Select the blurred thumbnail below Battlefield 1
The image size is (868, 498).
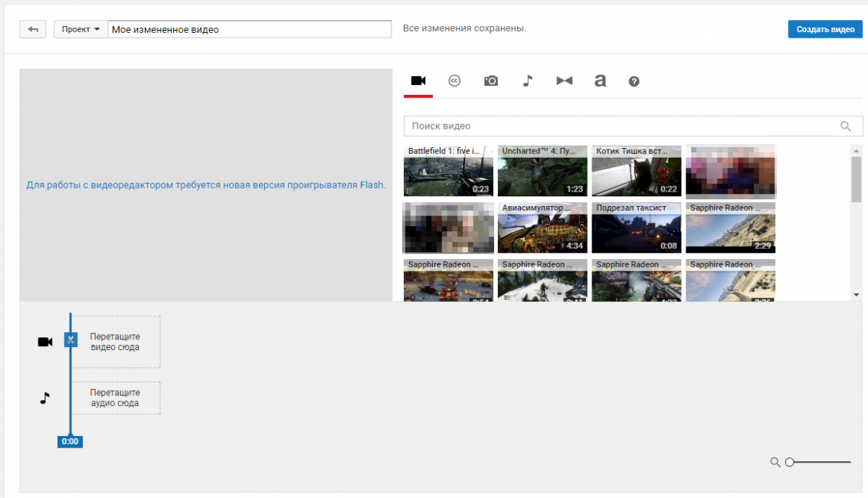[x=448, y=228]
